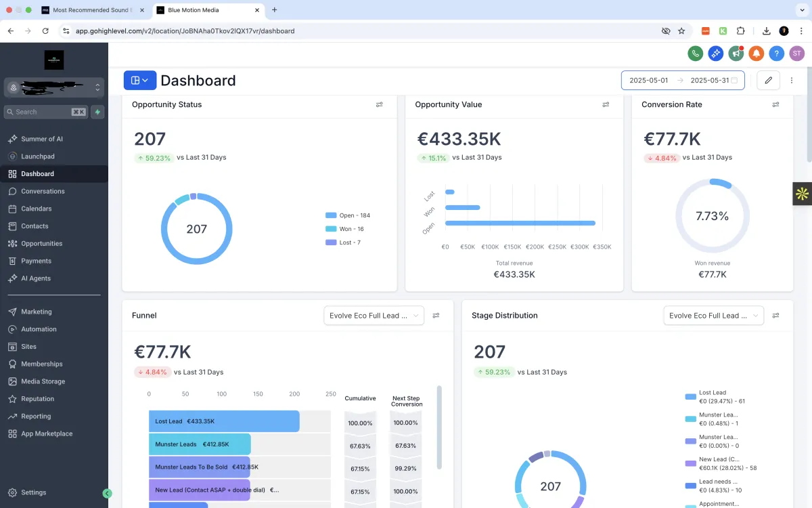Open Stage Distribution pipeline dropdown
The height and width of the screenshot is (508, 812).
tap(713, 316)
